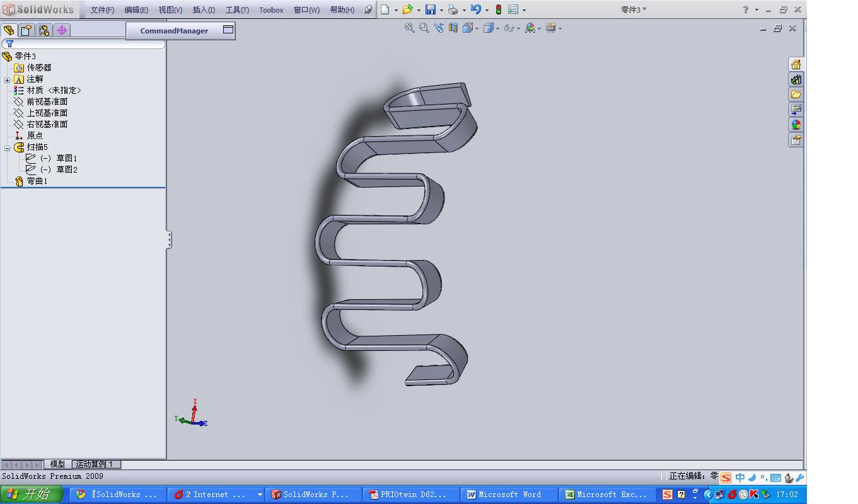858x504 pixels.
Task: Pin the menu bar with the pushpin
Action: pos(368,9)
